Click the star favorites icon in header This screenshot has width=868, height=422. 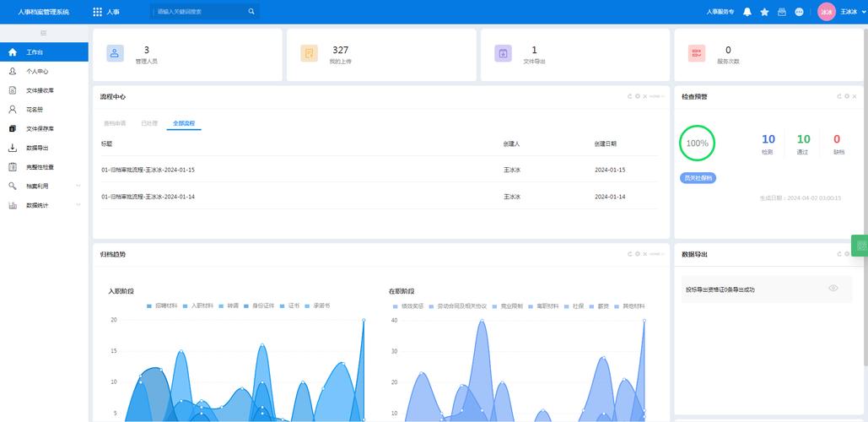764,12
